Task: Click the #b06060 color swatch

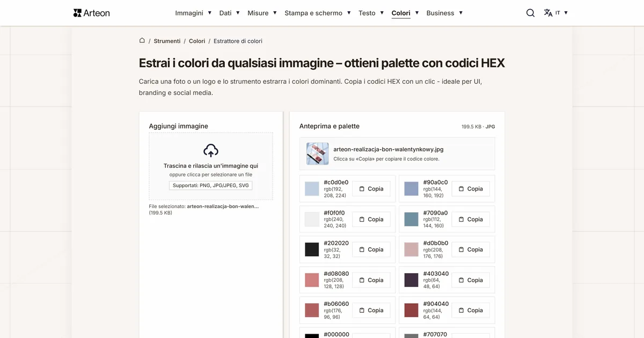Action: pos(312,310)
